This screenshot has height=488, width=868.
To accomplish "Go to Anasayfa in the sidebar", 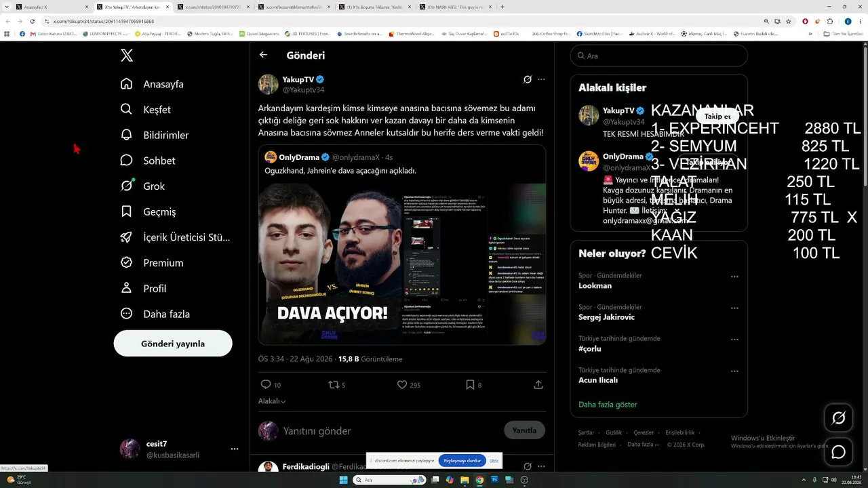I will coord(152,84).
